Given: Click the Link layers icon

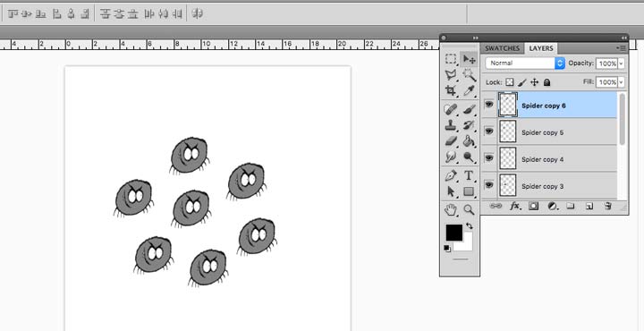Looking at the screenshot, I should [x=496, y=206].
